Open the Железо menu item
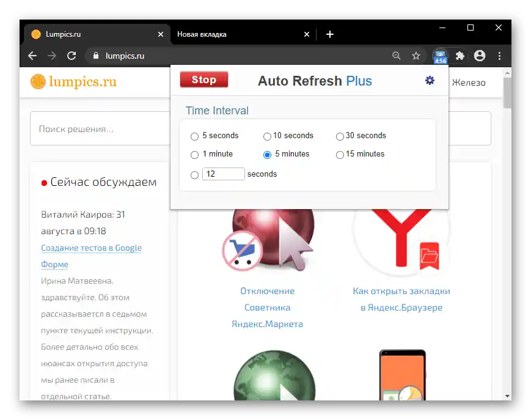 click(469, 83)
